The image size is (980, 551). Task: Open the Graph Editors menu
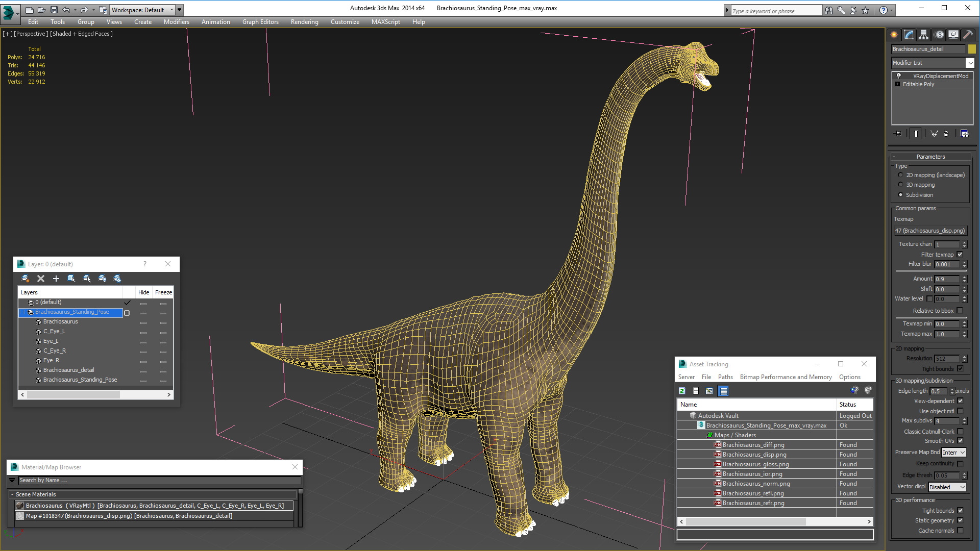coord(260,22)
